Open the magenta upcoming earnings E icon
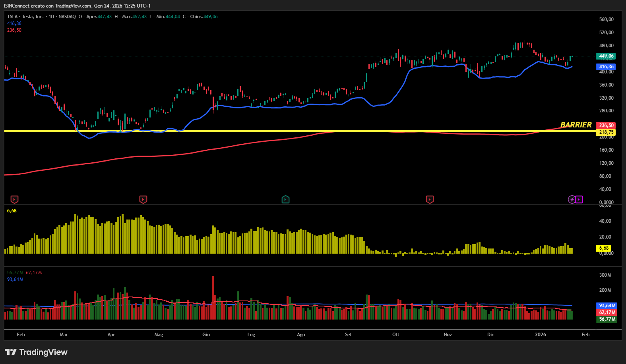Screen dimensions: 626x364 click(579, 199)
